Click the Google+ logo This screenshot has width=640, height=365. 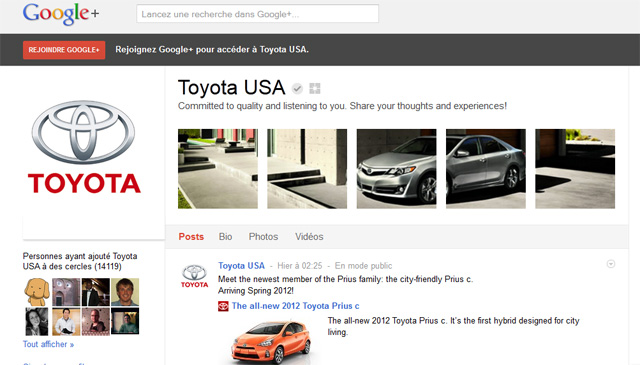61,13
